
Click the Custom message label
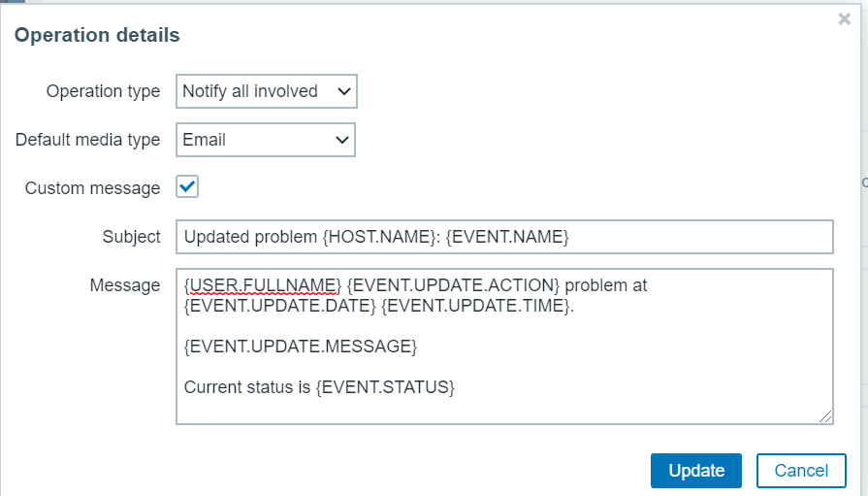(x=92, y=188)
